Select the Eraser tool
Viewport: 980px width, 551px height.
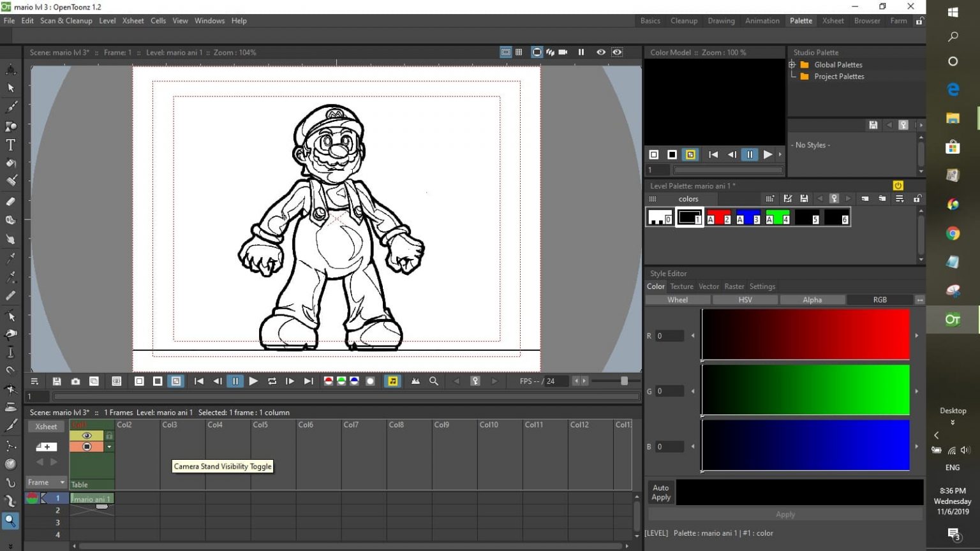(10, 202)
